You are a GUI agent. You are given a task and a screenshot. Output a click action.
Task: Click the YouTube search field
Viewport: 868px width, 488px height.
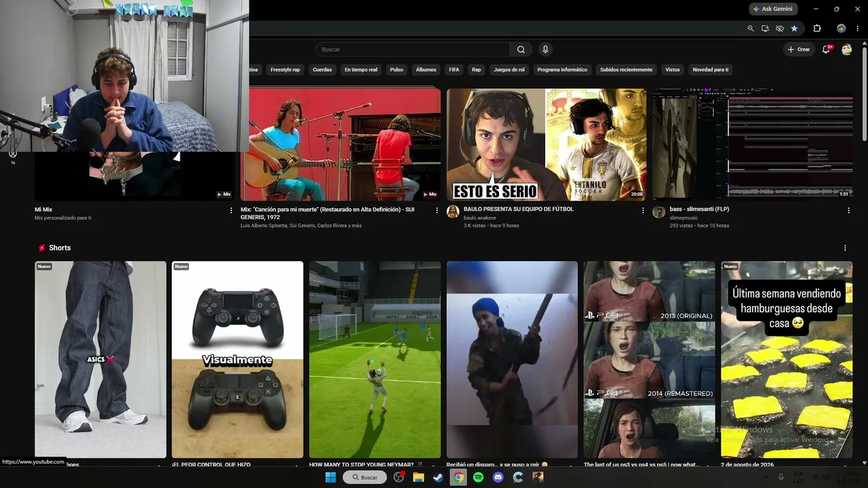coord(412,49)
